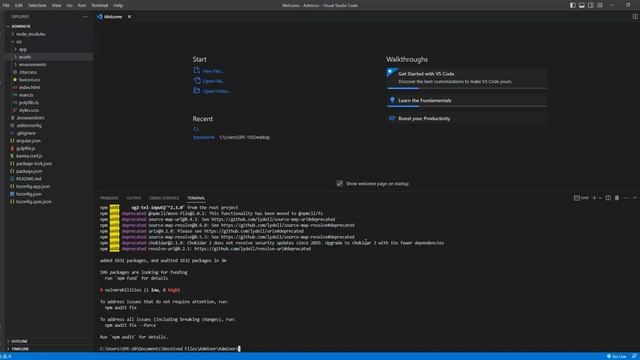Screen dimensions: 640x360
Task: Expand the TIMELINE section
Action: (20, 349)
